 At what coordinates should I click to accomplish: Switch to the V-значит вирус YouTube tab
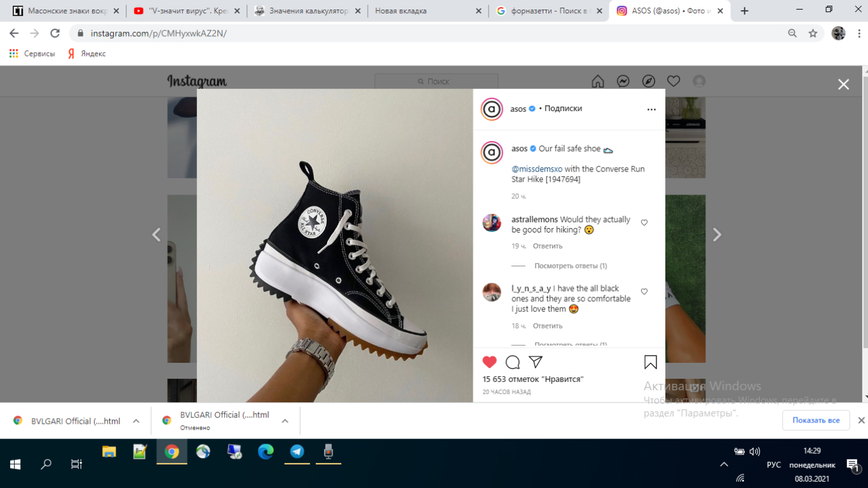[x=186, y=11]
